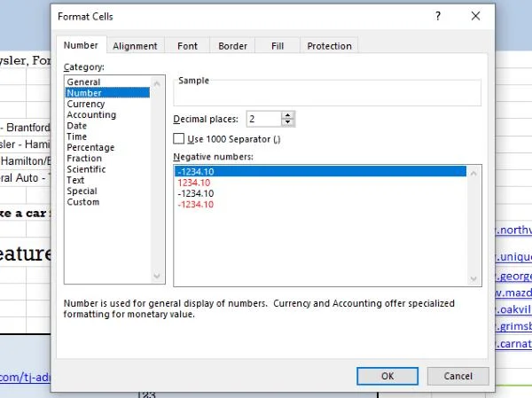The image size is (532, 398).
Task: Open the Fill tab
Action: pos(277,46)
